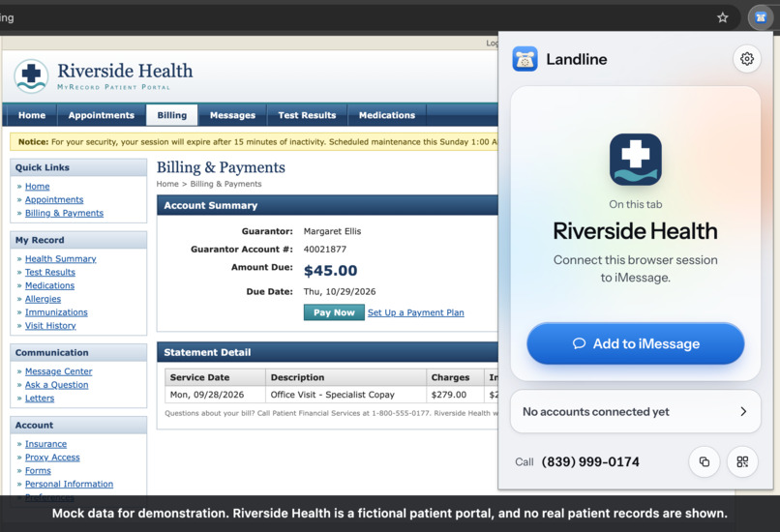Open Insurance link under Account
780x532 pixels.
point(45,444)
